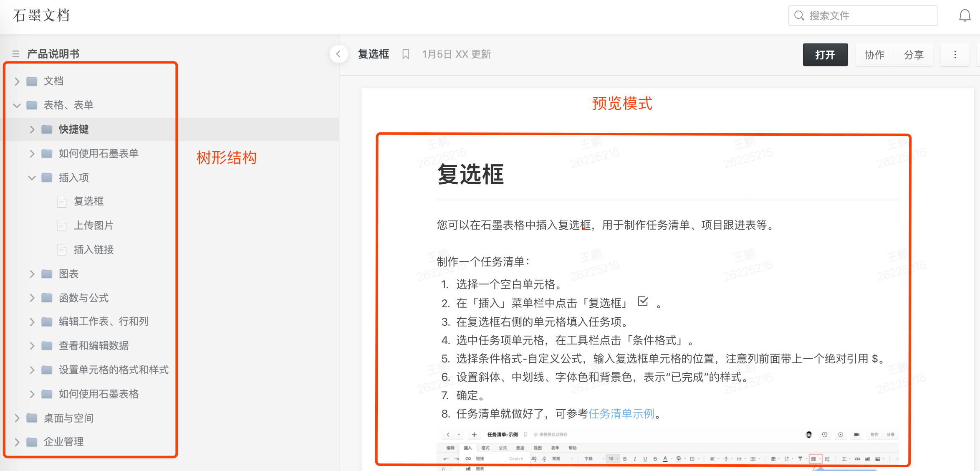Click the 分享 button

click(914, 55)
